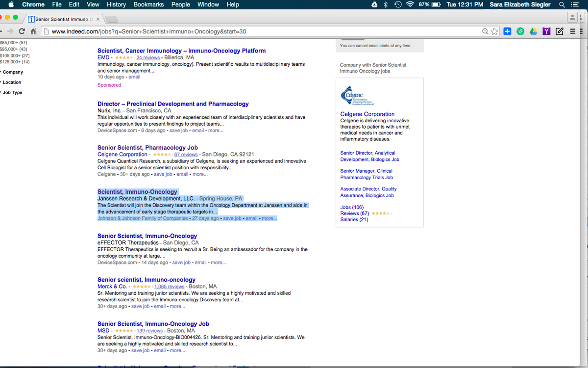The width and height of the screenshot is (588, 368).
Task: Open EMD 24 reviews link
Action: (x=148, y=57)
